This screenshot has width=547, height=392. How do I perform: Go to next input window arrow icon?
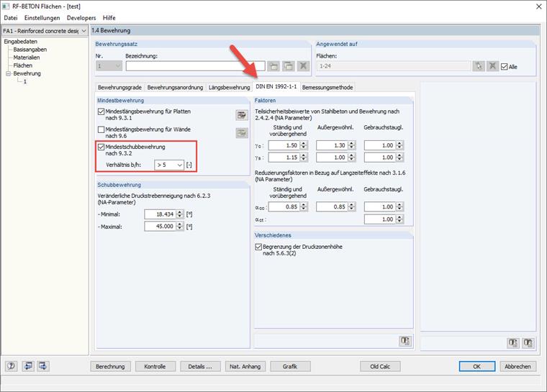coord(43,366)
